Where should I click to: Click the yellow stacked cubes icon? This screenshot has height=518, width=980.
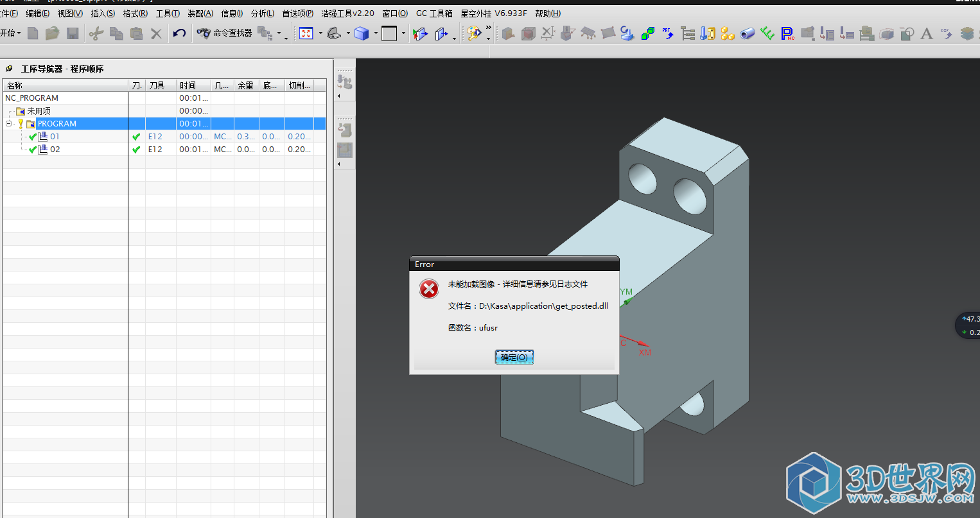728,33
